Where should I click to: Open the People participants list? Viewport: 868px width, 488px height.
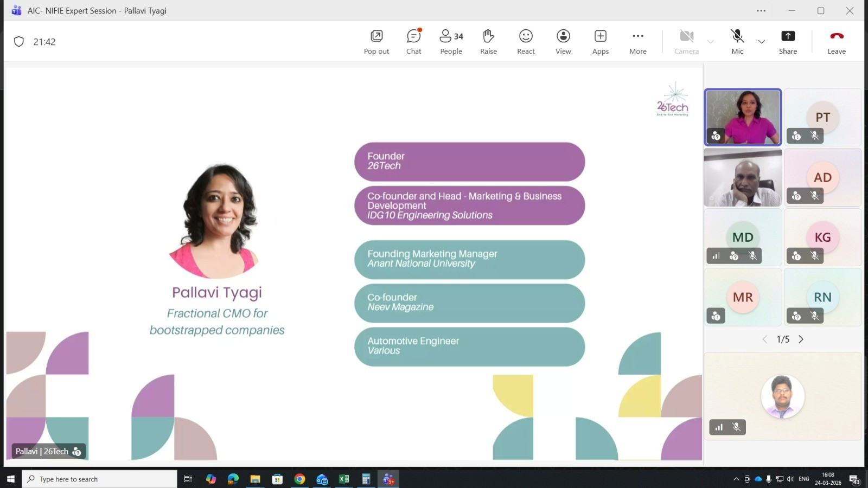click(x=451, y=42)
